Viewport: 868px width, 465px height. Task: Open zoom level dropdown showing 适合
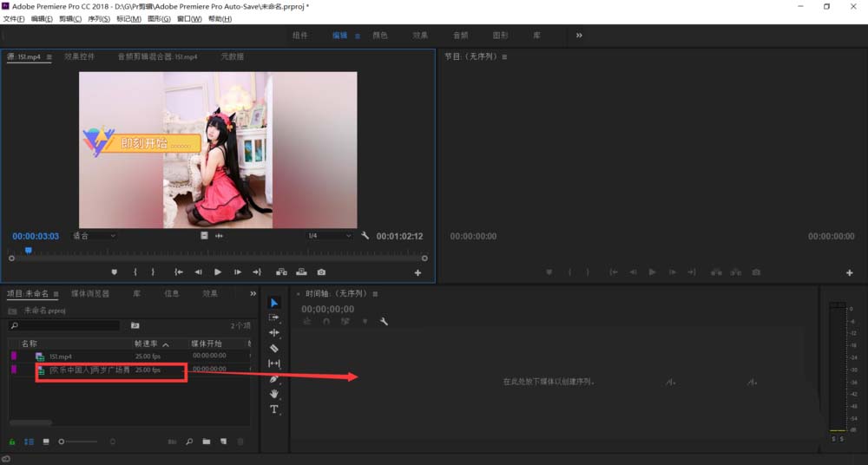pos(95,236)
